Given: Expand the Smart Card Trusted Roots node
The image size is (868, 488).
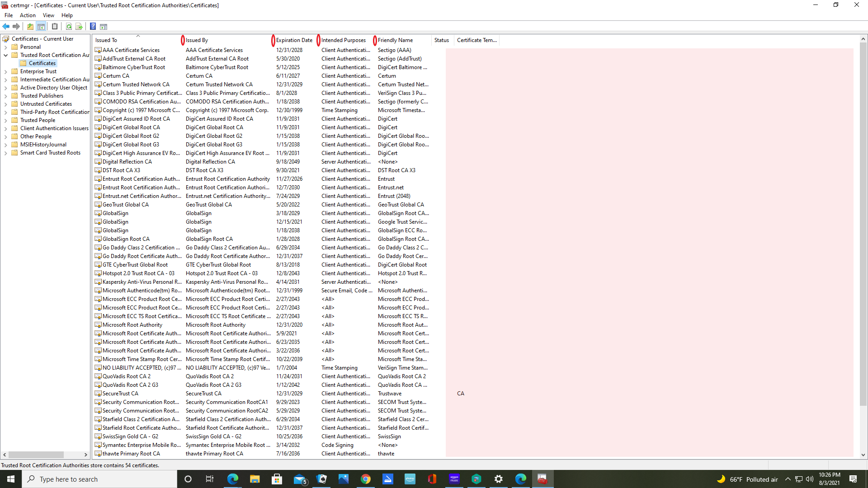Looking at the screenshot, I should pyautogui.click(x=5, y=153).
